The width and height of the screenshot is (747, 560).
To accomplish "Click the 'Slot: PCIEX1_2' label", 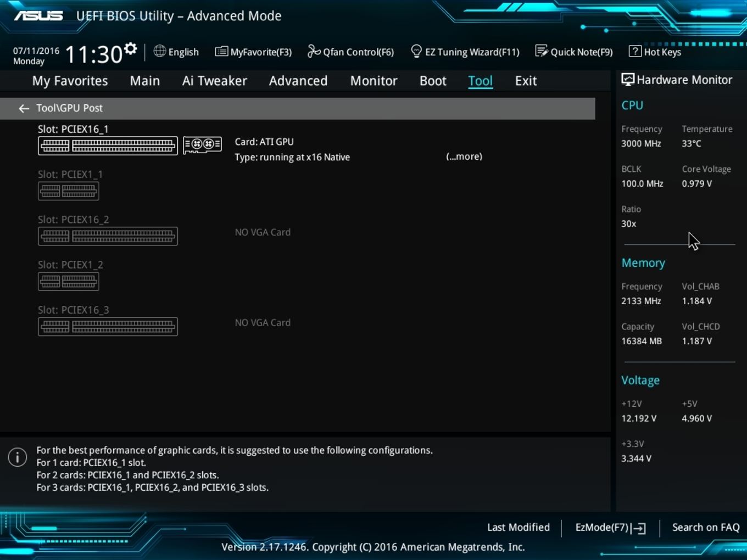I will pyautogui.click(x=70, y=265).
